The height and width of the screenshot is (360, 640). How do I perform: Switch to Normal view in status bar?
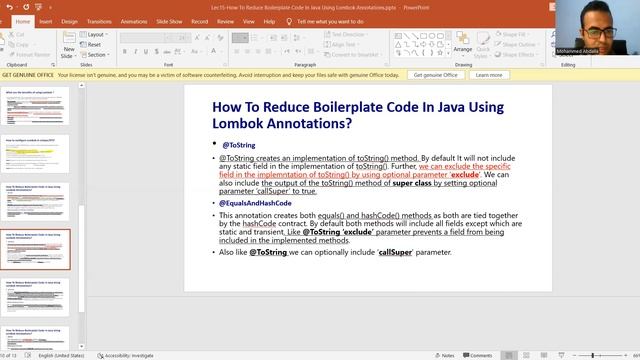[x=509, y=356]
